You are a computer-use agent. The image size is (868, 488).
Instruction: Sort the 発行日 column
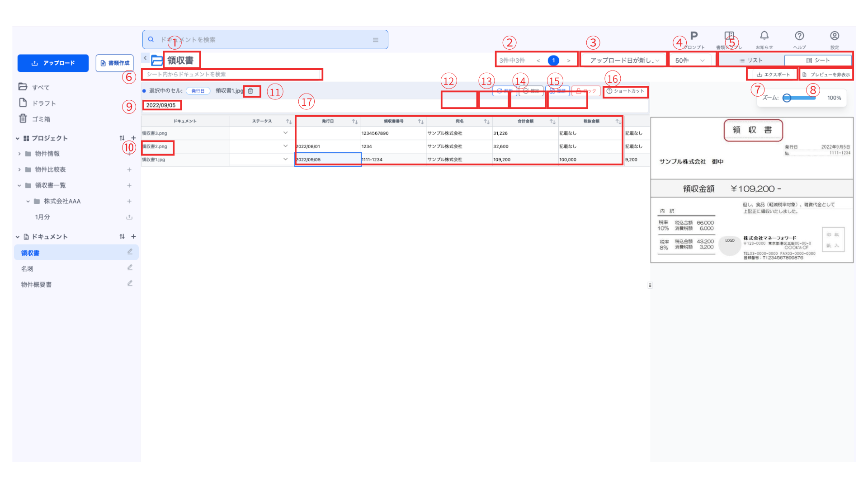(355, 122)
